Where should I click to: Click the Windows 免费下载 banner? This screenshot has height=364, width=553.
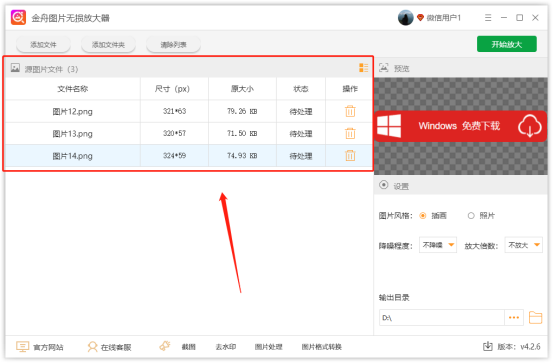point(461,126)
